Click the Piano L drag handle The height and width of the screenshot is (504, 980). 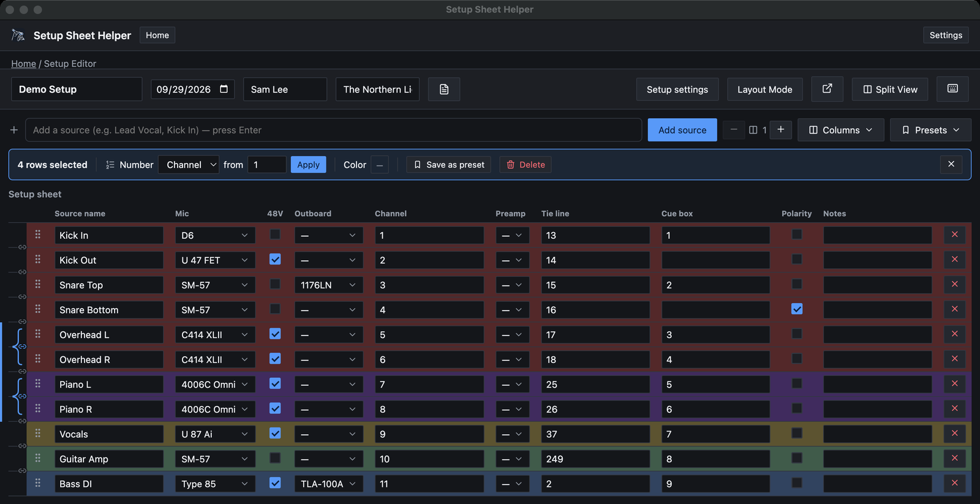(x=38, y=384)
